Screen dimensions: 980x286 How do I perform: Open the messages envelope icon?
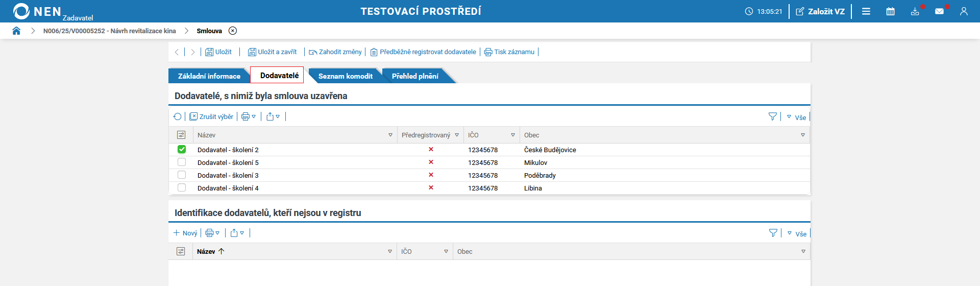click(939, 11)
